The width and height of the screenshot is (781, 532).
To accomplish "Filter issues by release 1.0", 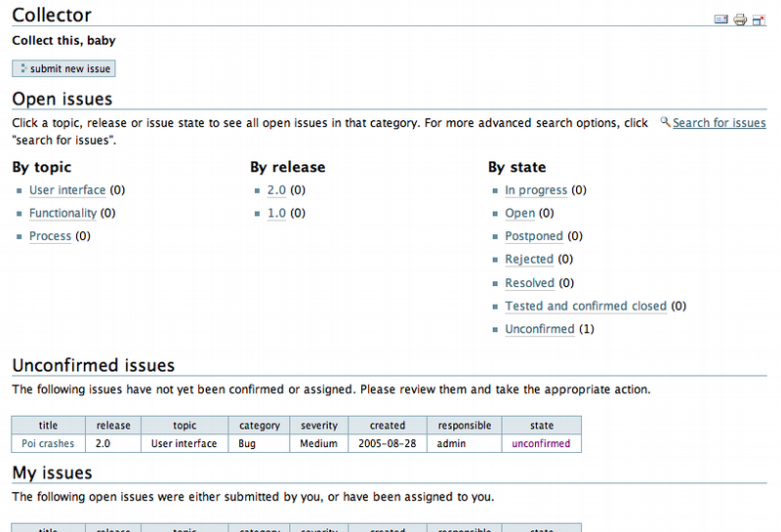I will 276,213.
